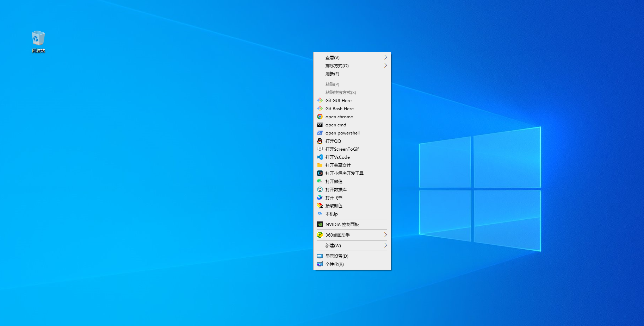Click the WeChat icon

[x=320, y=181]
